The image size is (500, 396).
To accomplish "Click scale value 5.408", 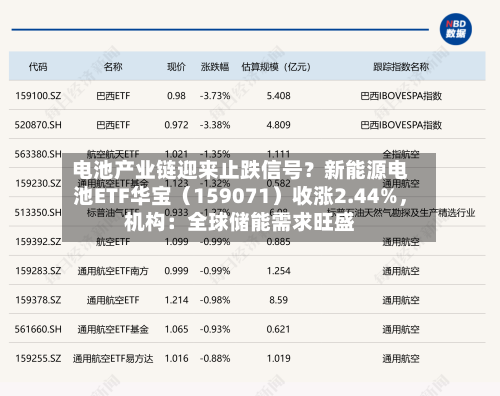I will [x=278, y=96].
